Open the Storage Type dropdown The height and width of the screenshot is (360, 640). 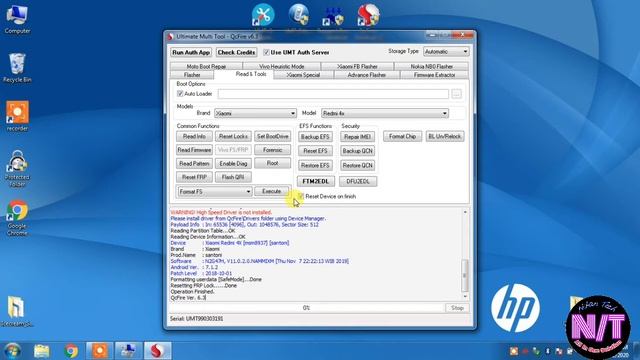(x=446, y=52)
